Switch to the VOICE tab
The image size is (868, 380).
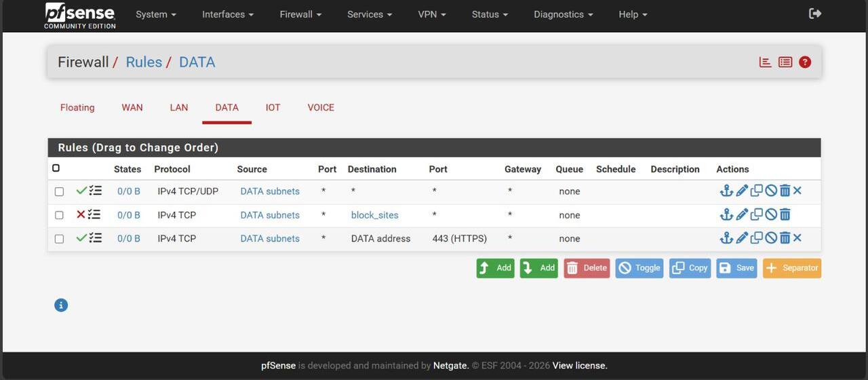321,107
